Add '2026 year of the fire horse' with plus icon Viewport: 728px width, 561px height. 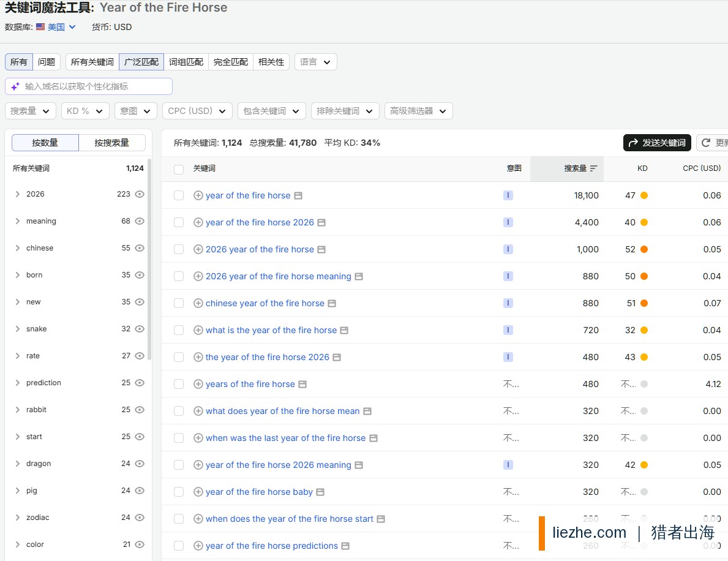[198, 249]
